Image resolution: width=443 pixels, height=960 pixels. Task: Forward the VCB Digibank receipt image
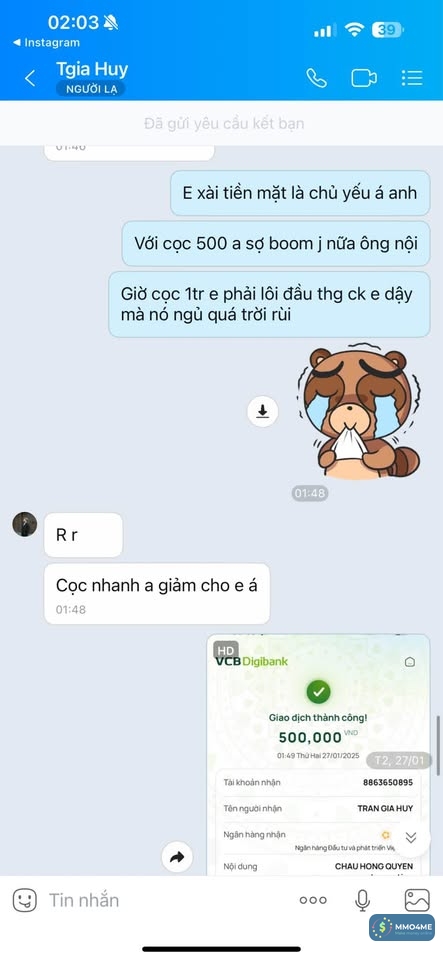[x=177, y=857]
